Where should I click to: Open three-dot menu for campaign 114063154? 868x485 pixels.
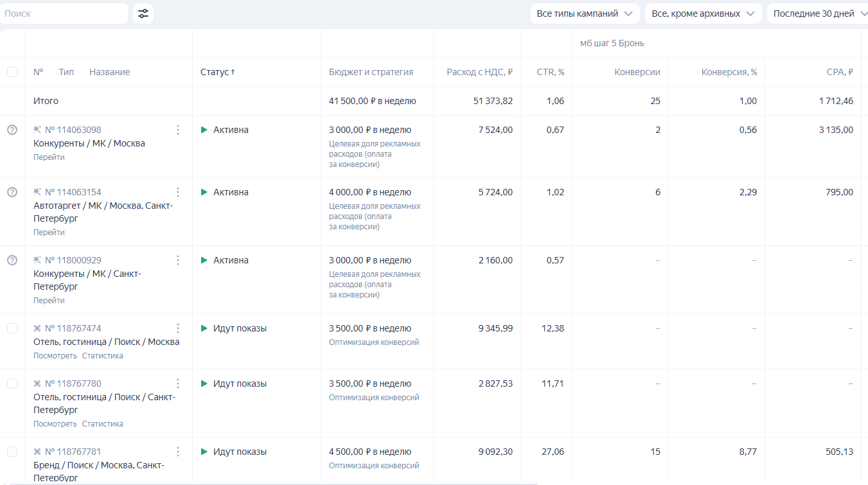(178, 192)
